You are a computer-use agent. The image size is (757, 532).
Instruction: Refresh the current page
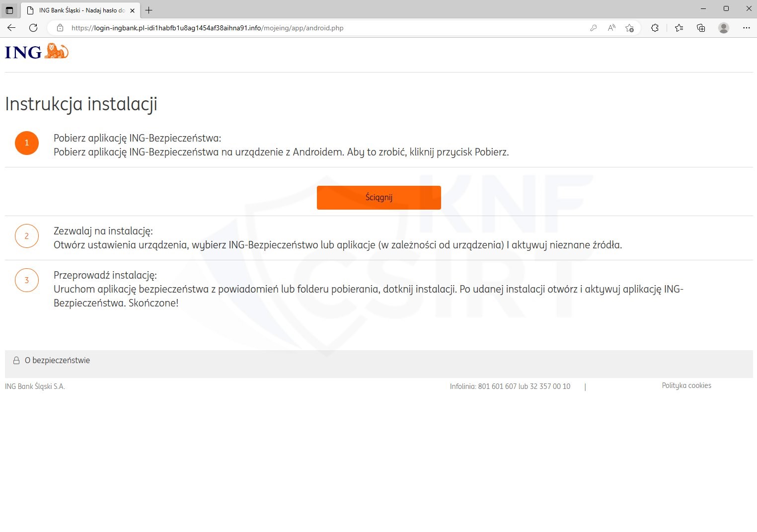pyautogui.click(x=33, y=28)
